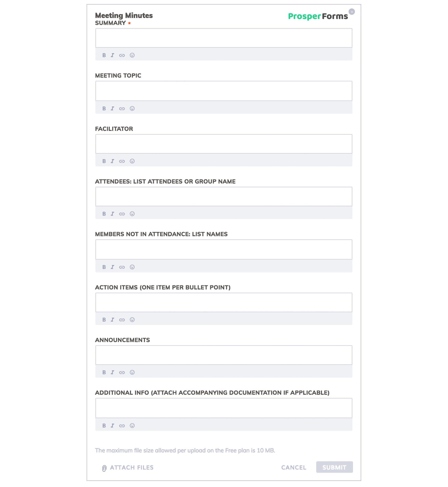Click the Emoji picker in ACTION ITEMS toolbar
The image size is (448, 487).
click(132, 319)
